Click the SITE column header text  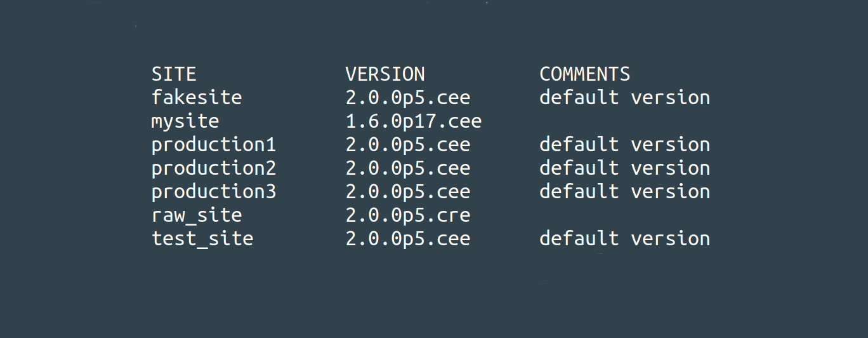click(174, 74)
